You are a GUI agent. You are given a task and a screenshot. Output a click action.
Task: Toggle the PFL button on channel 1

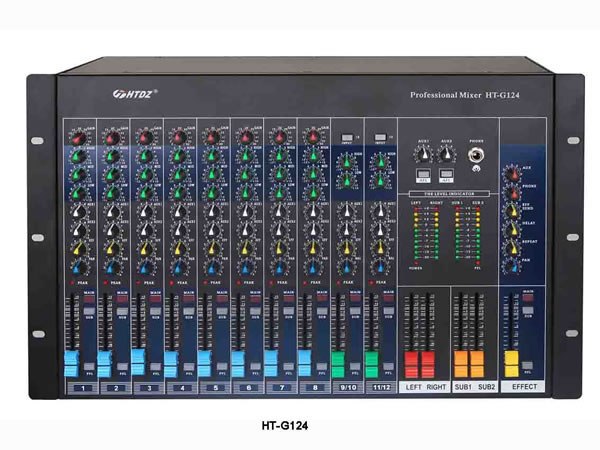coord(89,366)
